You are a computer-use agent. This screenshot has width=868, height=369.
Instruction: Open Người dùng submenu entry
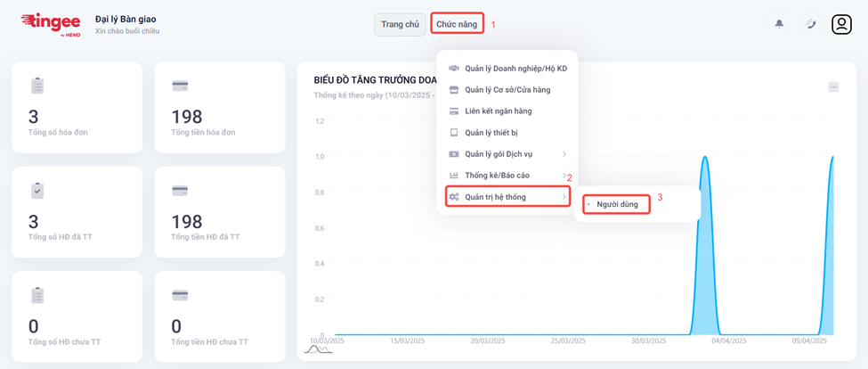[617, 205]
